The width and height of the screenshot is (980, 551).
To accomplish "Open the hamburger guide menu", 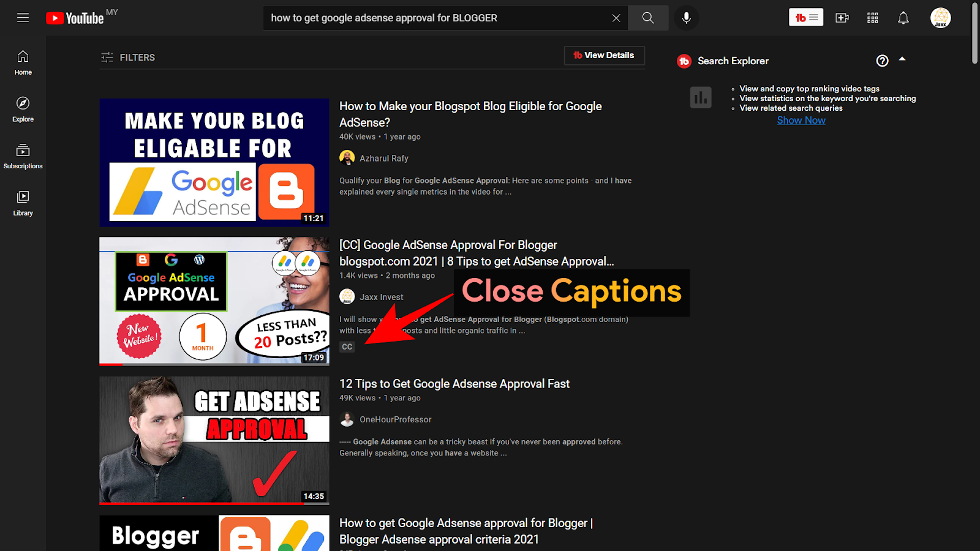I will click(23, 18).
